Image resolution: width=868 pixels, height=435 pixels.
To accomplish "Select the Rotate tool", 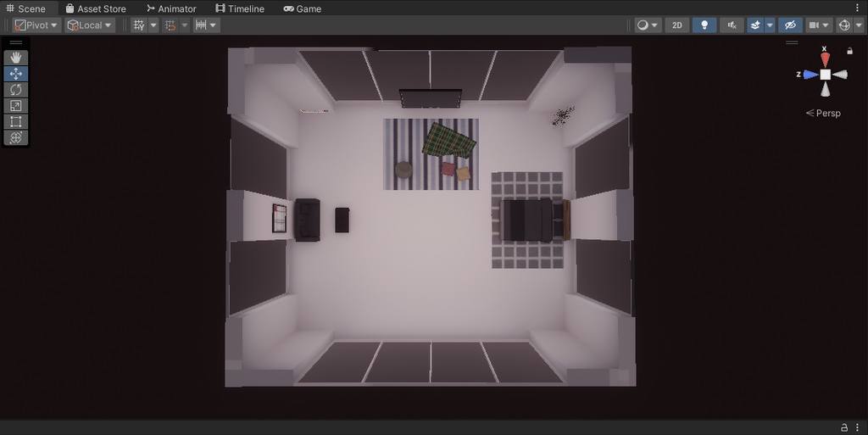I will (15, 90).
